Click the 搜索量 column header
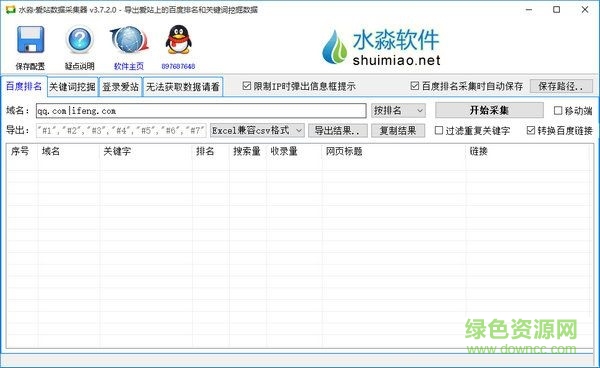Screen dimensions: 600x368 click(248, 151)
